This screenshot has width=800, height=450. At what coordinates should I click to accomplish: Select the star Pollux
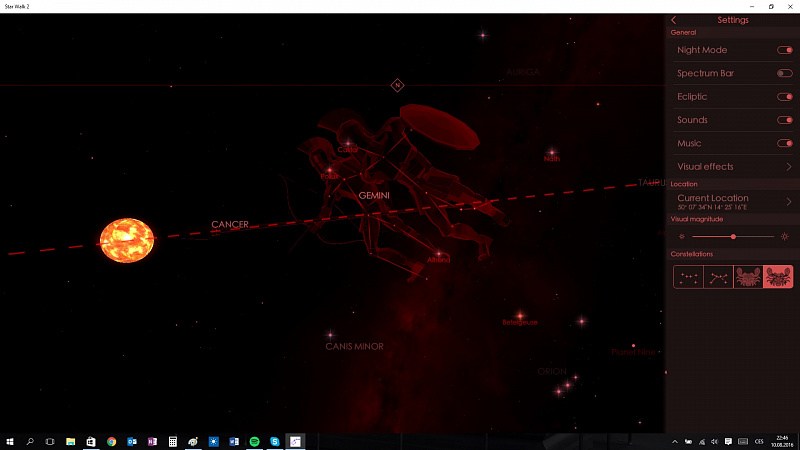click(x=330, y=170)
